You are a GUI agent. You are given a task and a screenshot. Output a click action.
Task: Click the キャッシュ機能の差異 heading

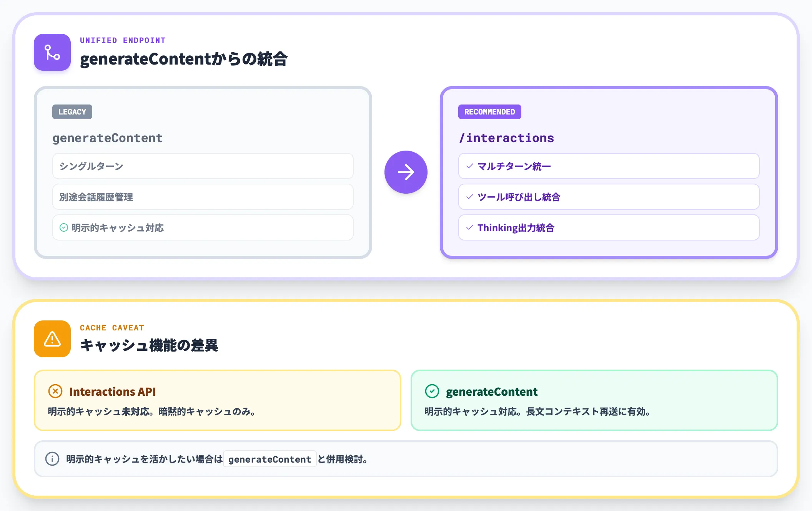tap(149, 345)
